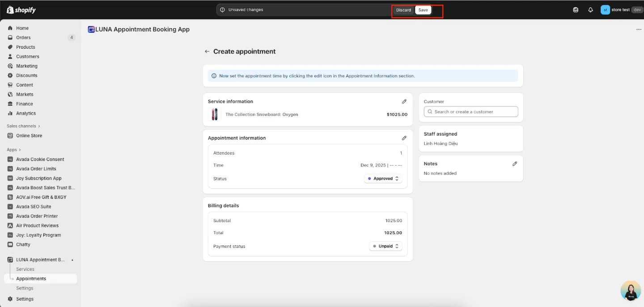Click the Shopify logo
Viewport: 644px width, 307px height.
click(21, 10)
